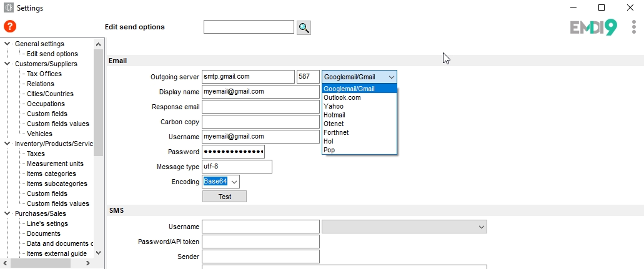The image size is (644, 269).
Task: Open Edit send options in the tree
Action: click(52, 54)
